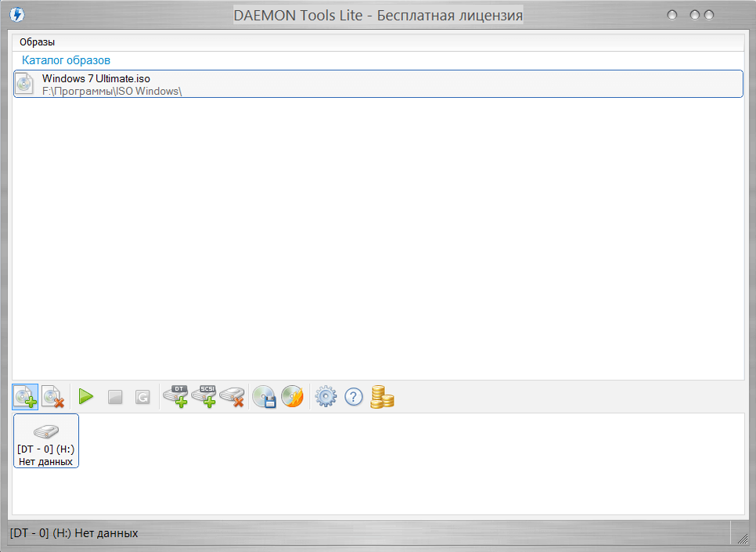Remove virtual drive icon with red X
The image size is (756, 552).
click(232, 397)
